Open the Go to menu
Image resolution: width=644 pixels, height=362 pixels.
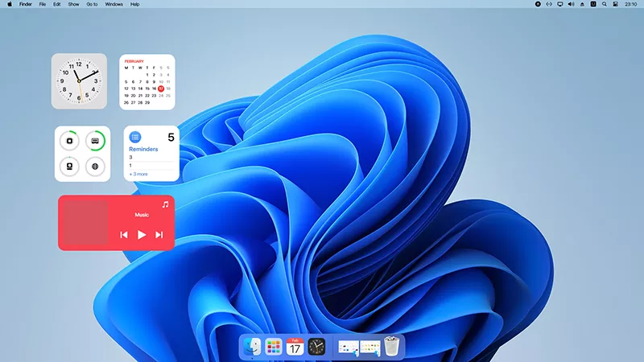point(92,4)
